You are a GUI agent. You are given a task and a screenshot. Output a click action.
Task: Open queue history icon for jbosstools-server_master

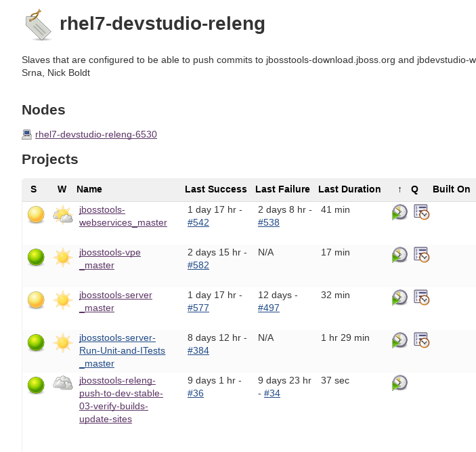(x=421, y=297)
